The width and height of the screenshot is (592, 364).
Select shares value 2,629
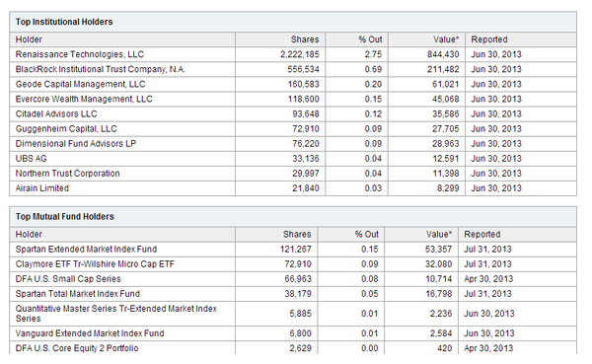pos(301,348)
